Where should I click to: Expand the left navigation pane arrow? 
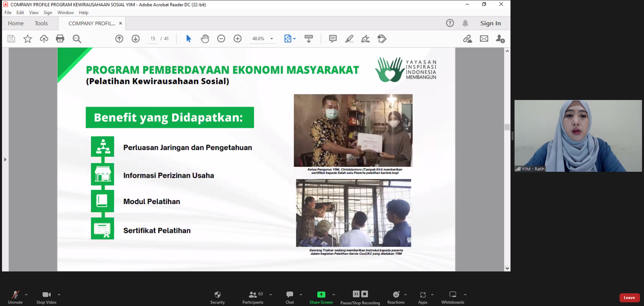5,159
